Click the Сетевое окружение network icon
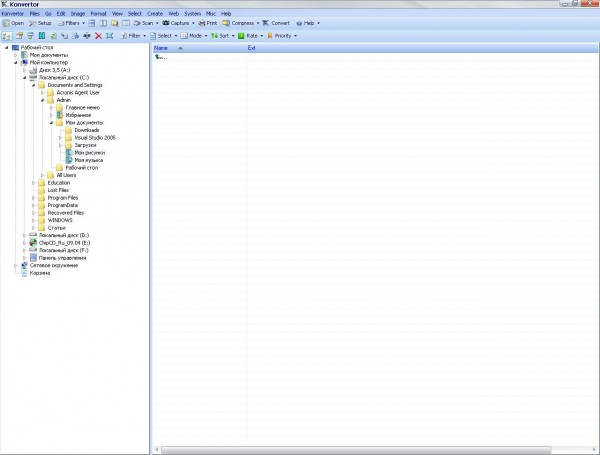Screen dimensions: 600x455 [x=24, y=265]
